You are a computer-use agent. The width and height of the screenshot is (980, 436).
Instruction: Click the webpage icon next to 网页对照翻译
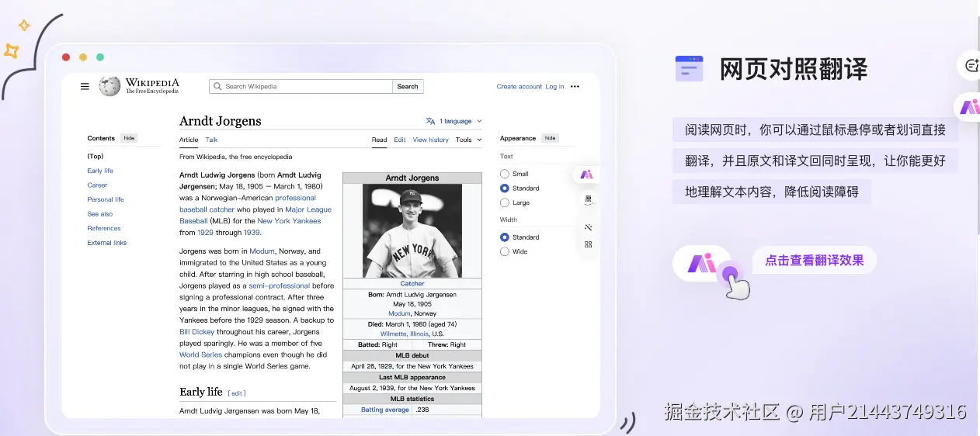(689, 69)
